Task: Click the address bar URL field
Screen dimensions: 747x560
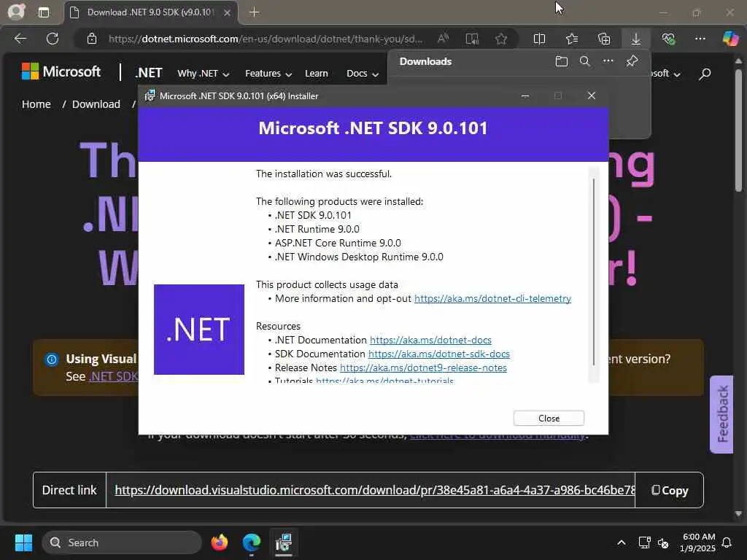Action: coord(266,39)
